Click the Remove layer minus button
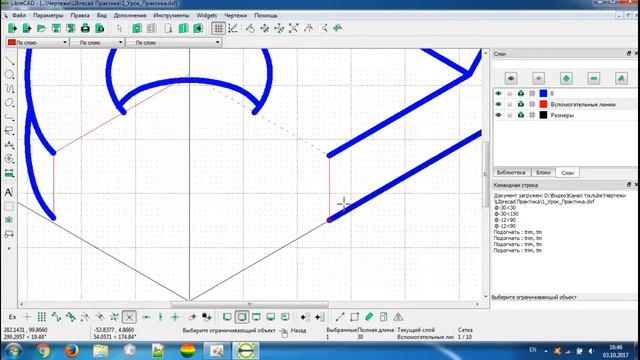640x360 pixels. point(594,78)
